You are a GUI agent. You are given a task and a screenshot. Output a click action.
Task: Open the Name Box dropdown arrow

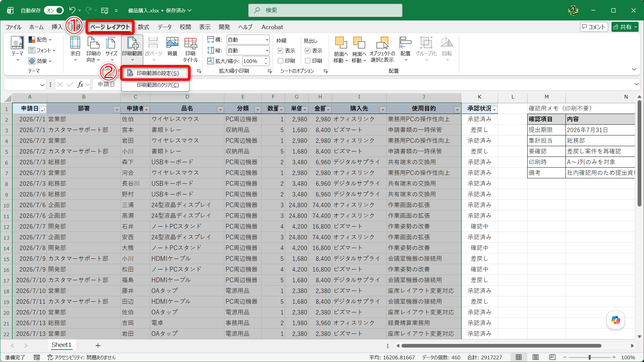coord(42,85)
